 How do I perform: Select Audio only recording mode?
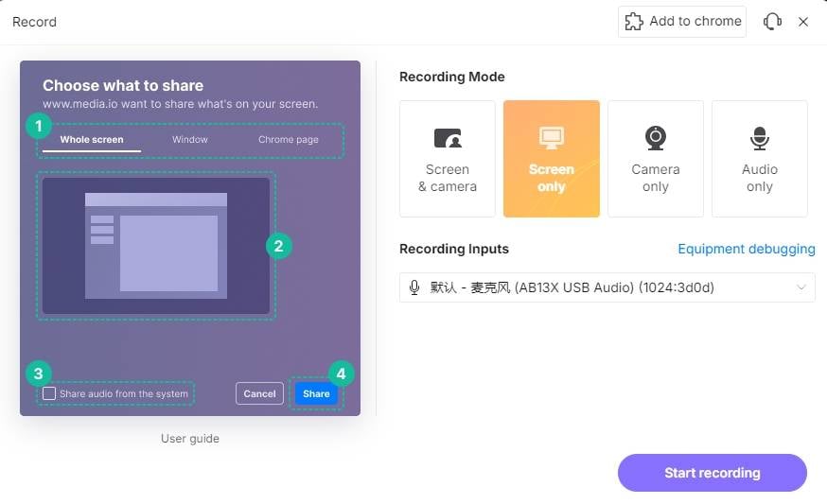760,159
